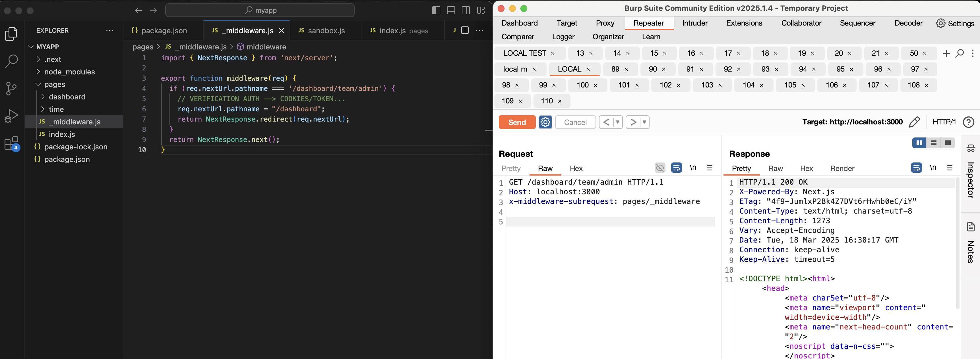Search Repeater tabs with magnifier icon
Screen dimensions: 980x359
pos(960,53)
